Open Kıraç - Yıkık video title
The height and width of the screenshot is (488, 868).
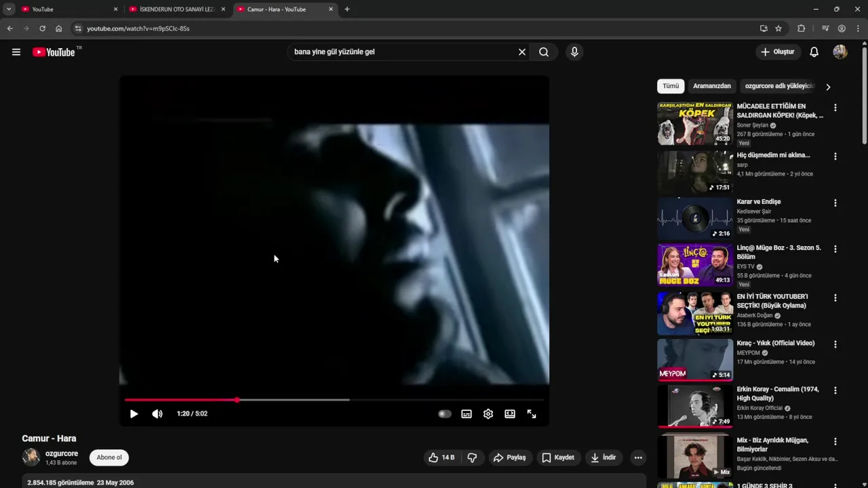tap(776, 343)
